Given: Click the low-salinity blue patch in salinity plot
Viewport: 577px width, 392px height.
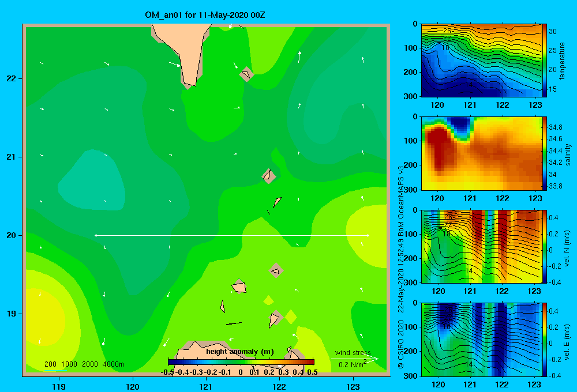Looking at the screenshot, I should click(460, 126).
